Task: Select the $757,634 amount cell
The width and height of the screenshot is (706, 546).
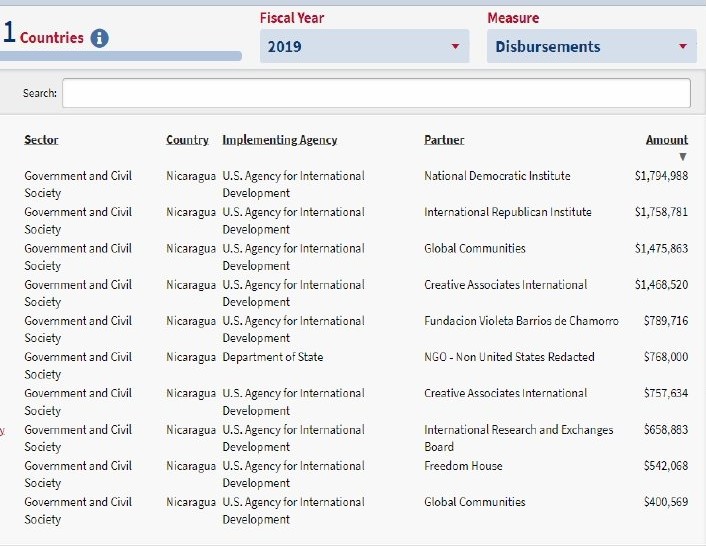Action: pos(666,393)
